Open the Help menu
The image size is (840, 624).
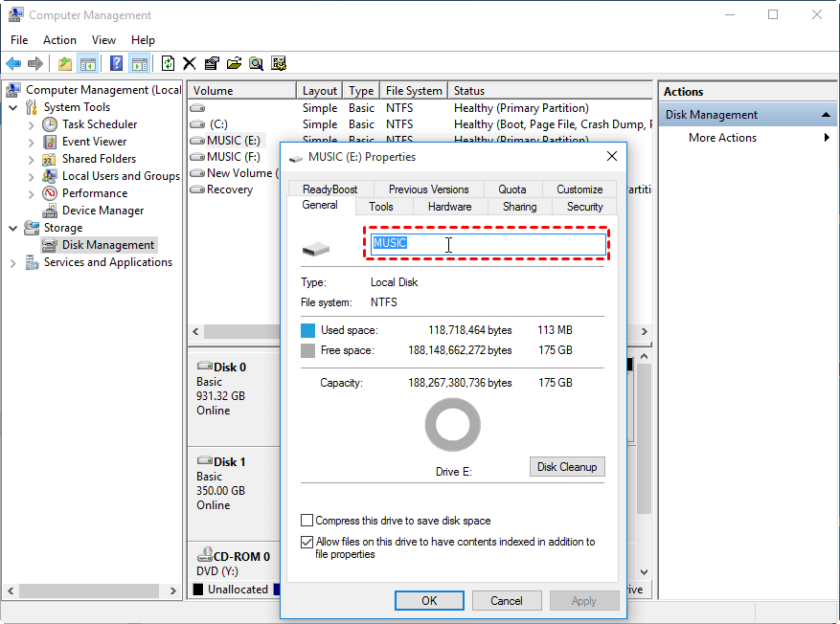[143, 40]
